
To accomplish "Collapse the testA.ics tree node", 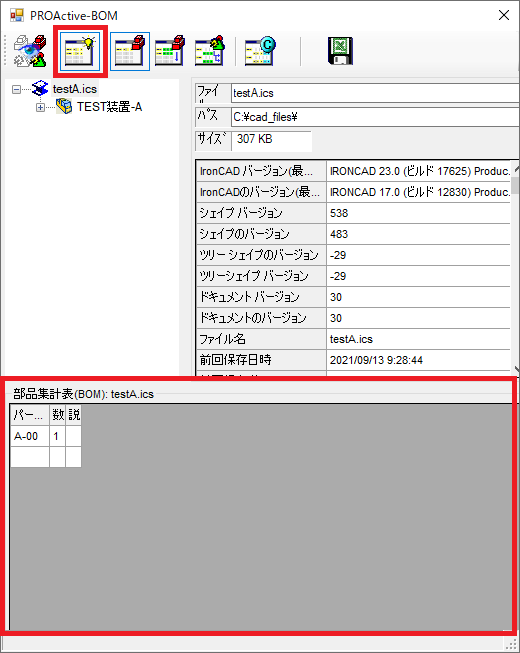I will (x=16, y=89).
